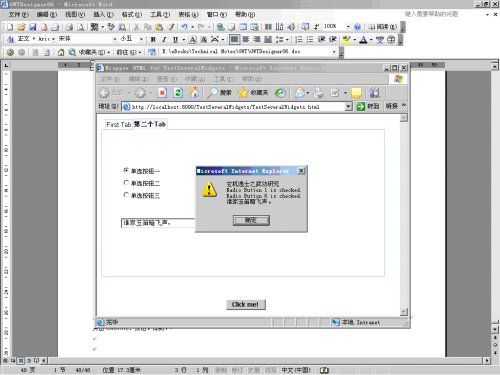Image resolution: width=500 pixels, height=375 pixels.
Task: Select justified alignment button
Action: point(234,40)
